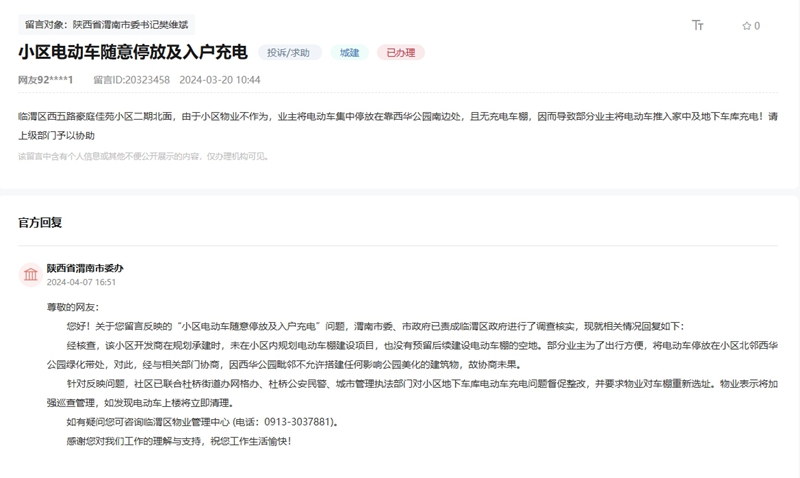Click the greeting line 尊敬的网友
This screenshot has width=800, height=478.
click(72, 307)
